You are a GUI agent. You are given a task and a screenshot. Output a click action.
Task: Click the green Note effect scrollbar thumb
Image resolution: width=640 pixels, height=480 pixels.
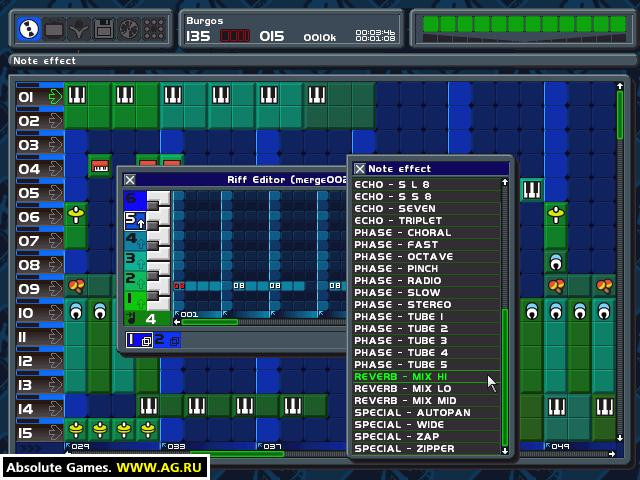(x=505, y=378)
